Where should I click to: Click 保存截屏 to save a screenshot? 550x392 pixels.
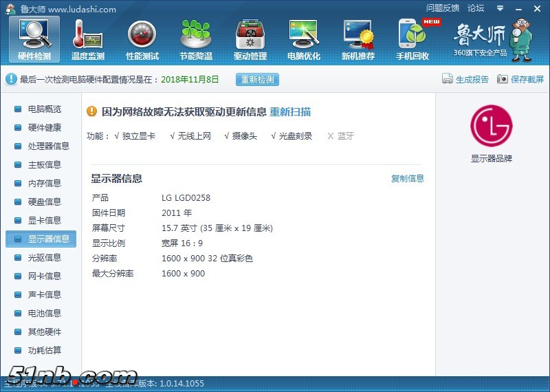[520, 80]
